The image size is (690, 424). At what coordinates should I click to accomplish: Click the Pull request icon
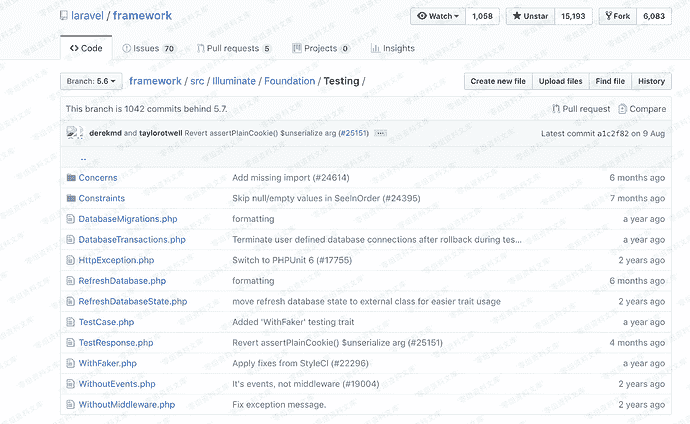(x=556, y=109)
